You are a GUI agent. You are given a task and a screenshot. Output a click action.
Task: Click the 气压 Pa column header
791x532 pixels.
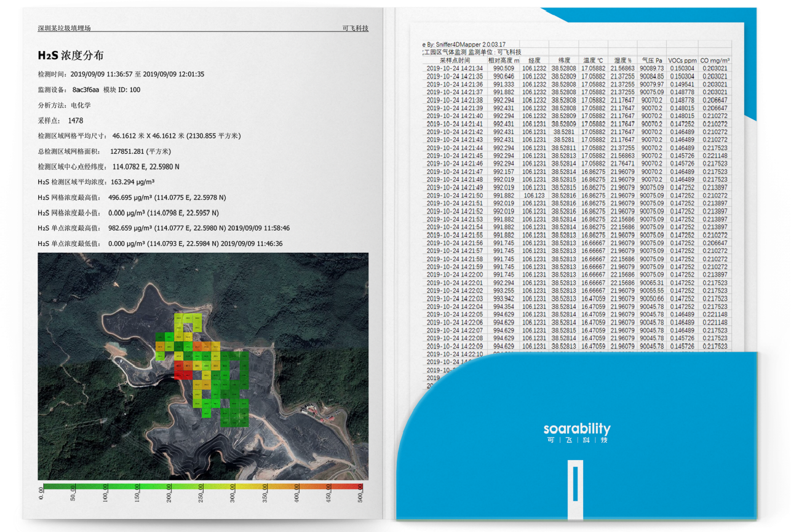(x=651, y=60)
